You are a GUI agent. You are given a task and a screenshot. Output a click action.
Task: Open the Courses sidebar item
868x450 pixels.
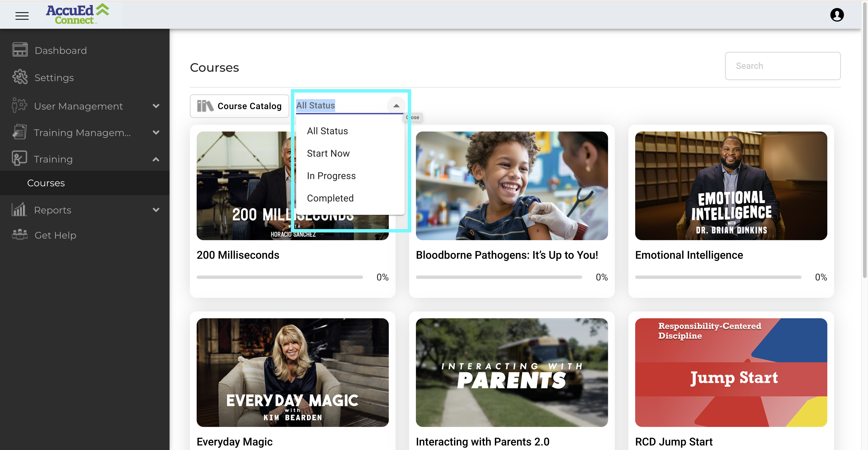point(46,183)
